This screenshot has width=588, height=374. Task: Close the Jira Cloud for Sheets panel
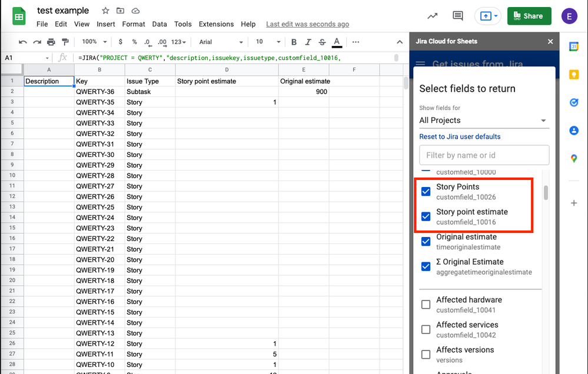tap(550, 42)
